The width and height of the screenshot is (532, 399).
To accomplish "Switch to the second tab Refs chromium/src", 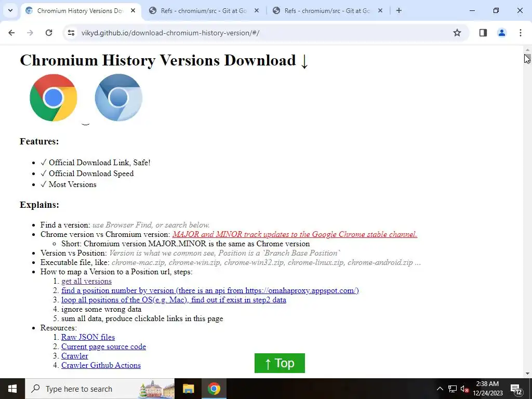I will tap(204, 11).
